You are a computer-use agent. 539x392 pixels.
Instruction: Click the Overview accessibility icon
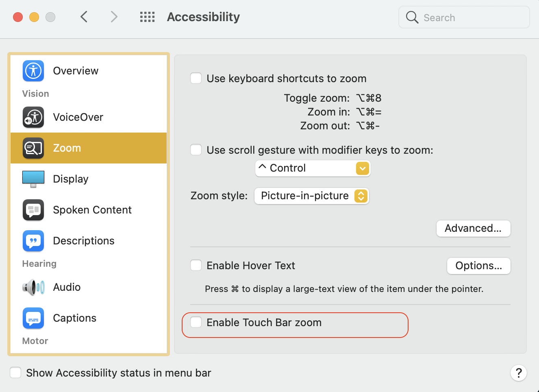(x=33, y=71)
